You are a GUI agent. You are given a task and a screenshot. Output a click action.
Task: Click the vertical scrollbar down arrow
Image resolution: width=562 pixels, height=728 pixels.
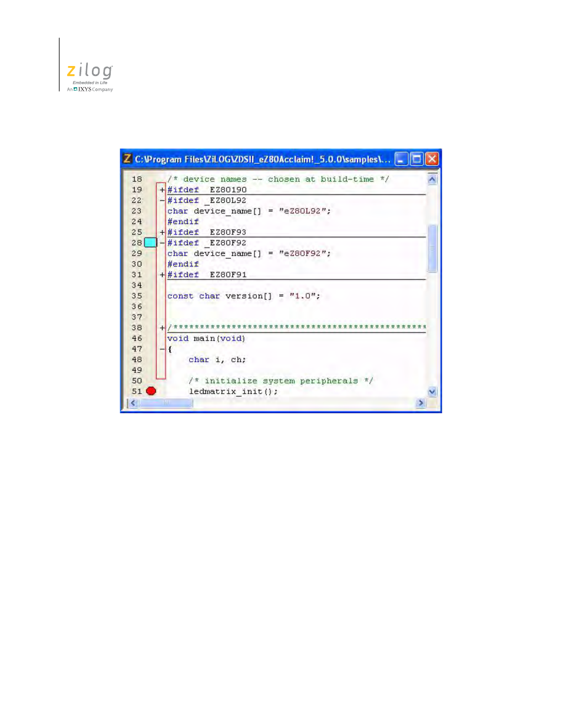[432, 391]
